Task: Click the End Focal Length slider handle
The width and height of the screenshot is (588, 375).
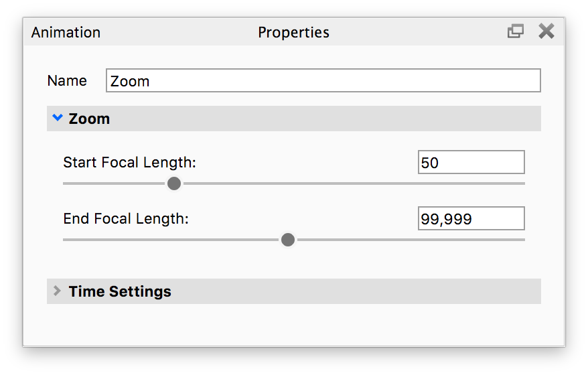Action: (288, 240)
